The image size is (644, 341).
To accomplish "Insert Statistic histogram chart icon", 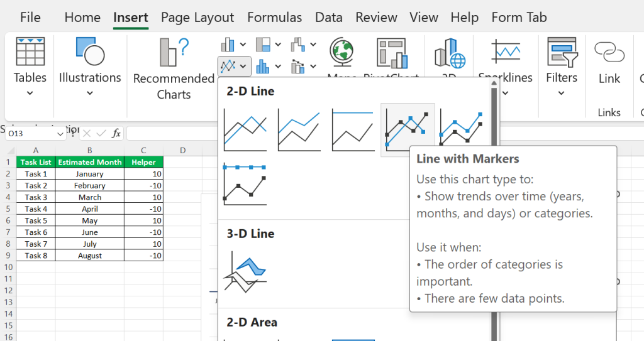I will (x=263, y=66).
